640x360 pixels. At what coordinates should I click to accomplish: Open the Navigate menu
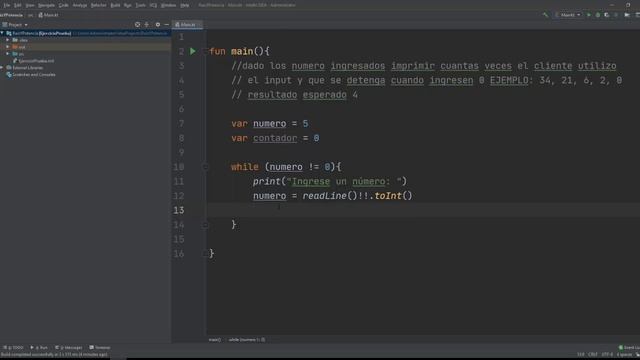[x=46, y=5]
